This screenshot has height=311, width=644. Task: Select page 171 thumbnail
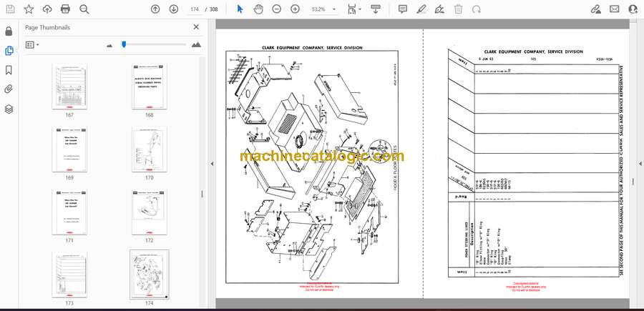pyautogui.click(x=69, y=212)
